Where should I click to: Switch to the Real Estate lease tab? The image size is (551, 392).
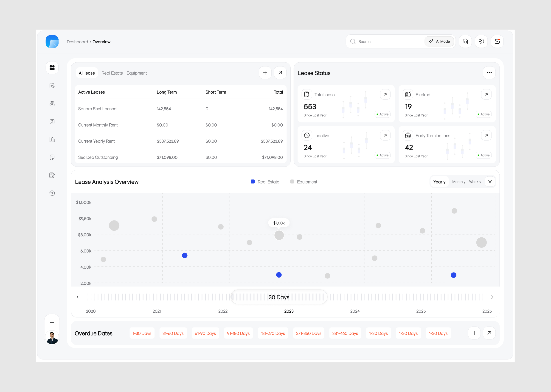pyautogui.click(x=112, y=73)
